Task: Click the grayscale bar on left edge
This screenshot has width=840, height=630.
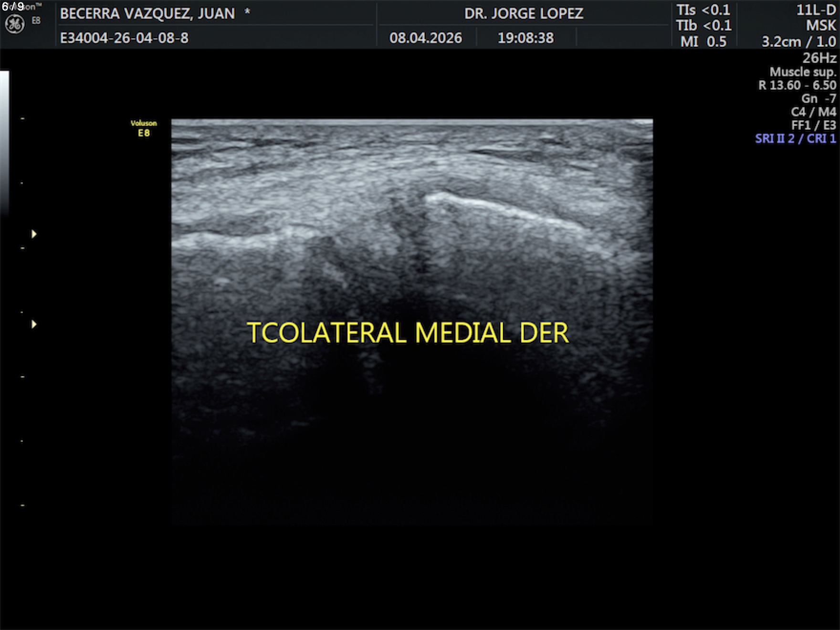Action: click(4, 143)
